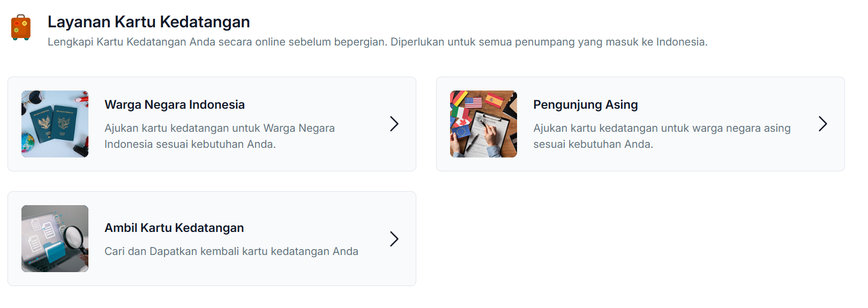This screenshot has width=868, height=308.
Task: Select the Warga Negara Indonesia title
Action: click(174, 104)
